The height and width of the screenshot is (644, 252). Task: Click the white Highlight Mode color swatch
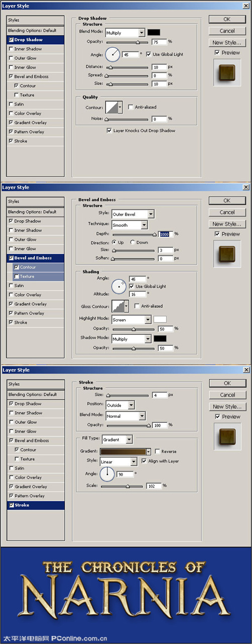160,319
